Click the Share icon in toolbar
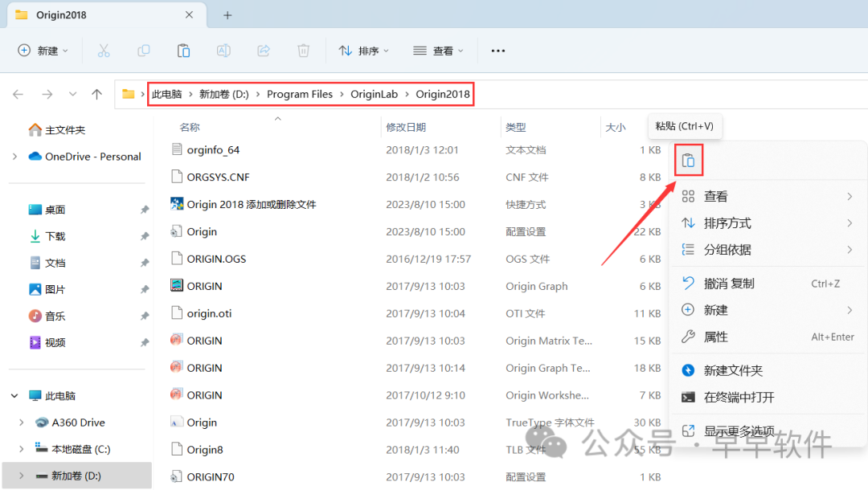This screenshot has height=490, width=868. click(x=264, y=51)
